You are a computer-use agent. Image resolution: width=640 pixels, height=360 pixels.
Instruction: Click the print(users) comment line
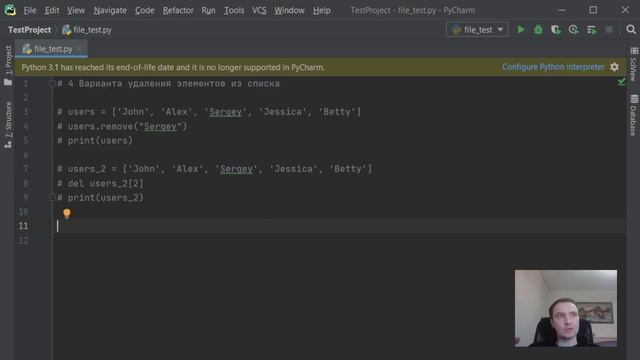[95, 140]
